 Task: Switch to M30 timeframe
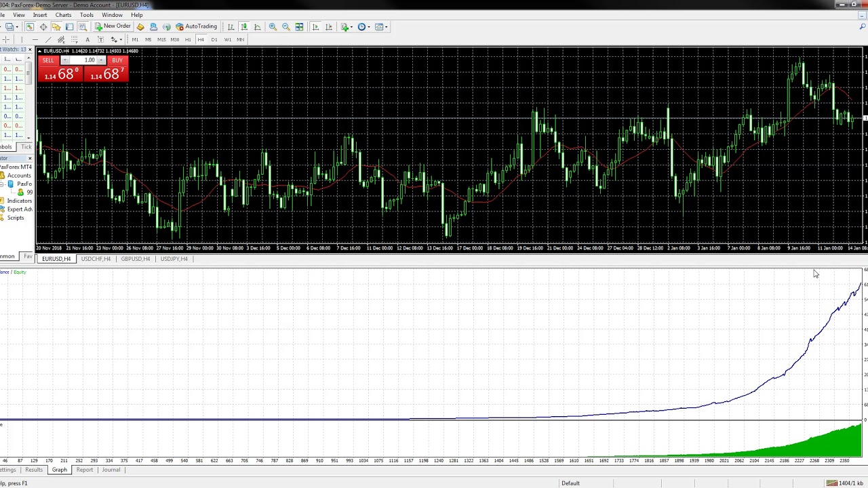[174, 39]
